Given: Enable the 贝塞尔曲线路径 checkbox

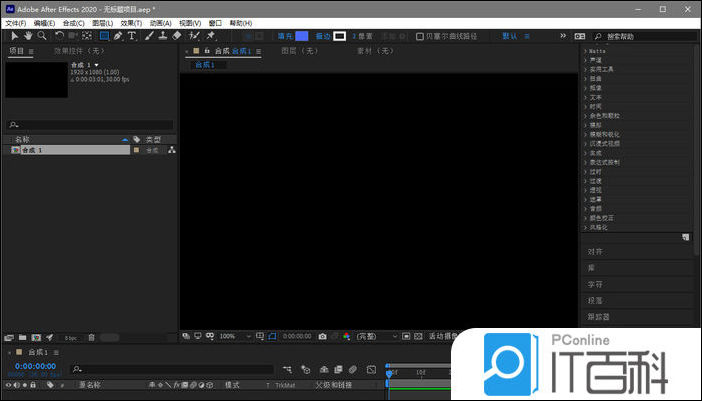Looking at the screenshot, I should click(420, 36).
